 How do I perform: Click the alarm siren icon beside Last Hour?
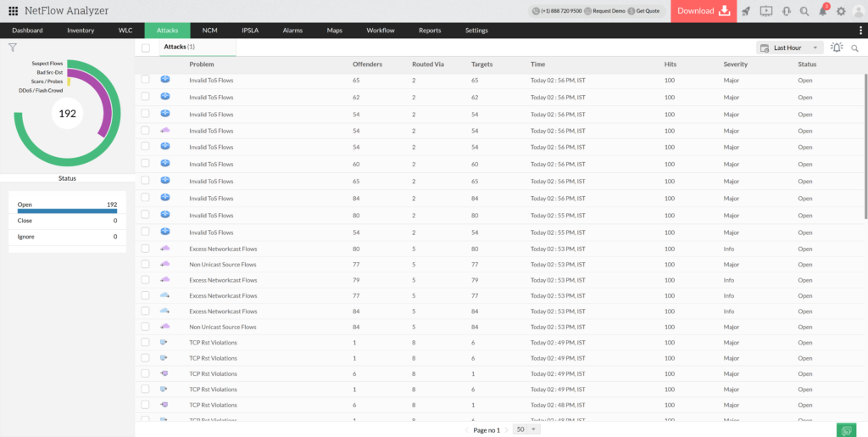click(837, 48)
